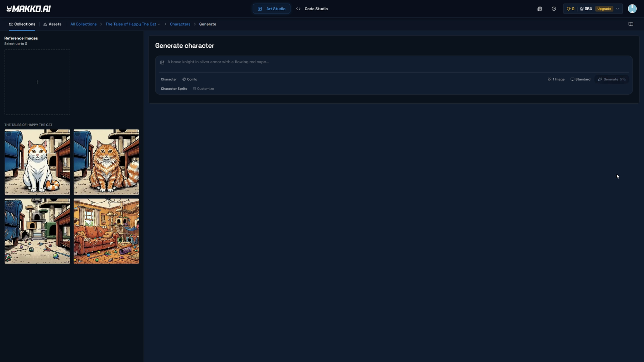Click the user profile avatar
Screen dimensions: 644x362
pyautogui.click(x=632, y=9)
